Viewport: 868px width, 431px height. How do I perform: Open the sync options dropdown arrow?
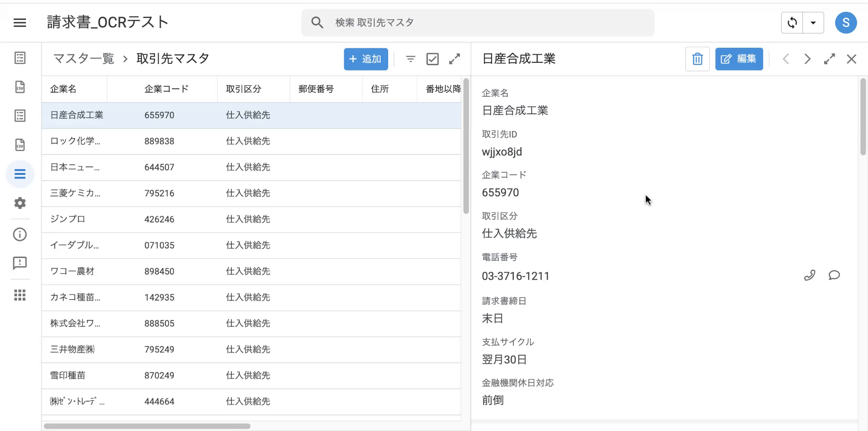pos(813,23)
